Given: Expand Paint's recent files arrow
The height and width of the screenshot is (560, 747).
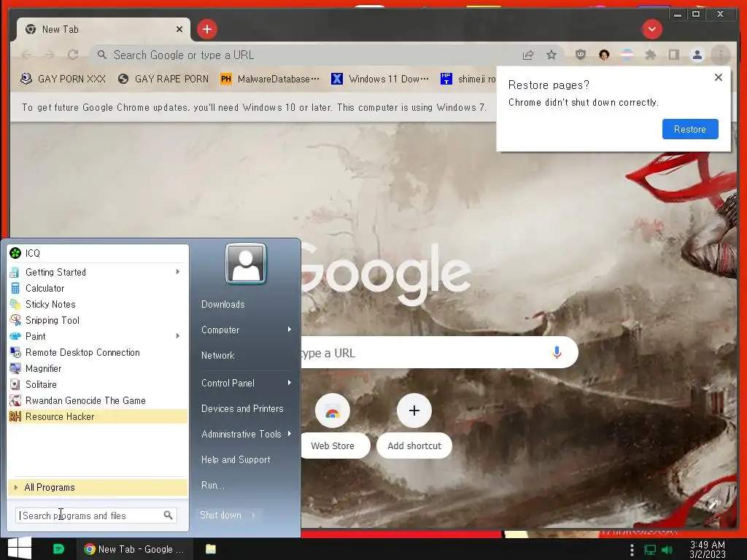Looking at the screenshot, I should pyautogui.click(x=178, y=336).
